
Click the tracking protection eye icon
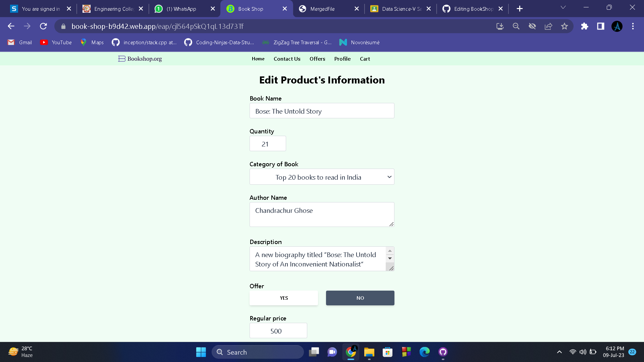[532, 26]
